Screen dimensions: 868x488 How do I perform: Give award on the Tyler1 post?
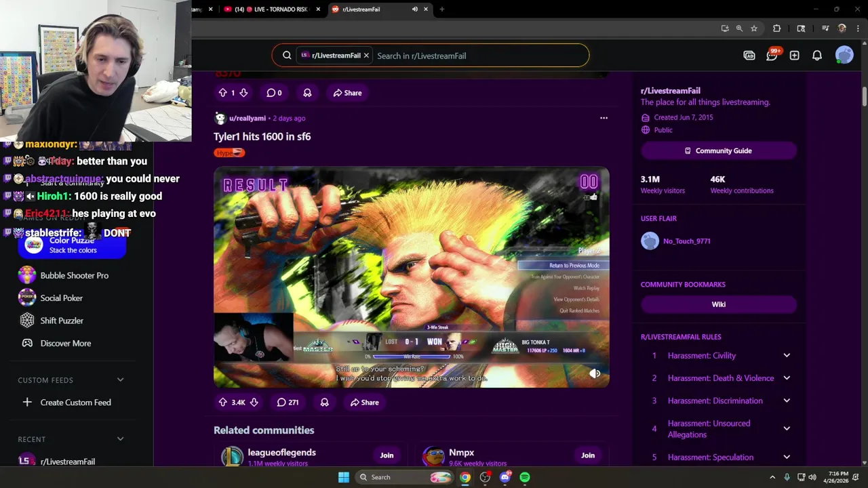pos(324,403)
